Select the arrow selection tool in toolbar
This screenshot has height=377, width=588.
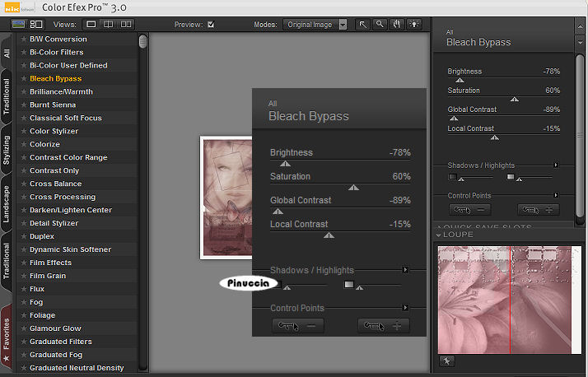[363, 25]
